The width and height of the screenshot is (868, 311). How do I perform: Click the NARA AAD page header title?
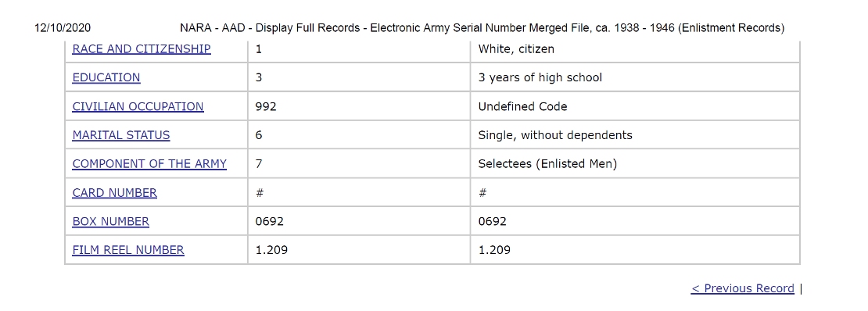[482, 27]
